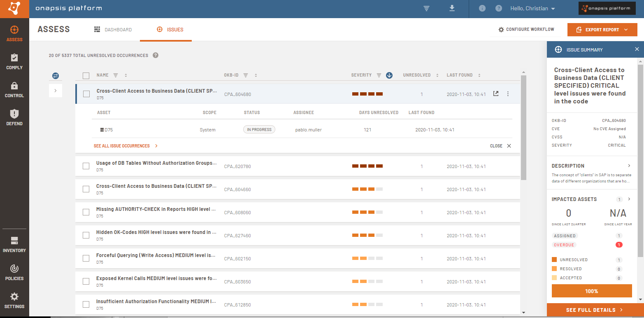Click the orange 100% progress bar
Viewport: 644px width, 318px height.
point(591,290)
